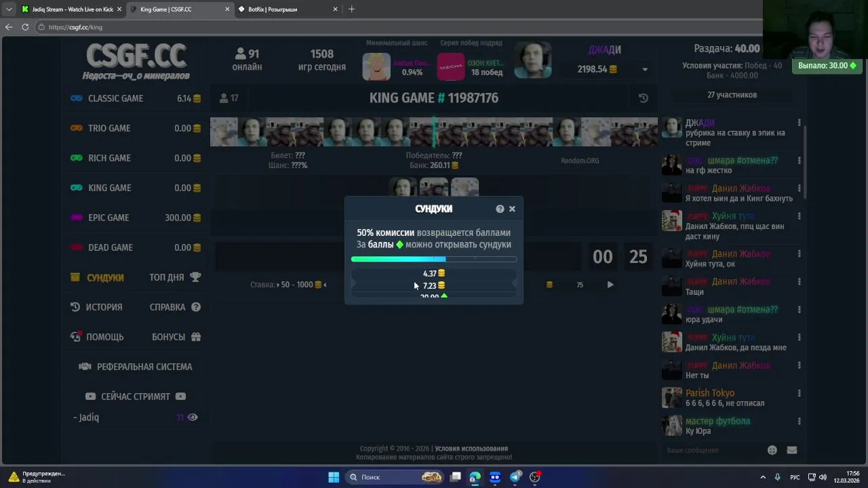This screenshot has width=868, height=488.
Task: Show hidden system tray icons
Action: coord(763,477)
